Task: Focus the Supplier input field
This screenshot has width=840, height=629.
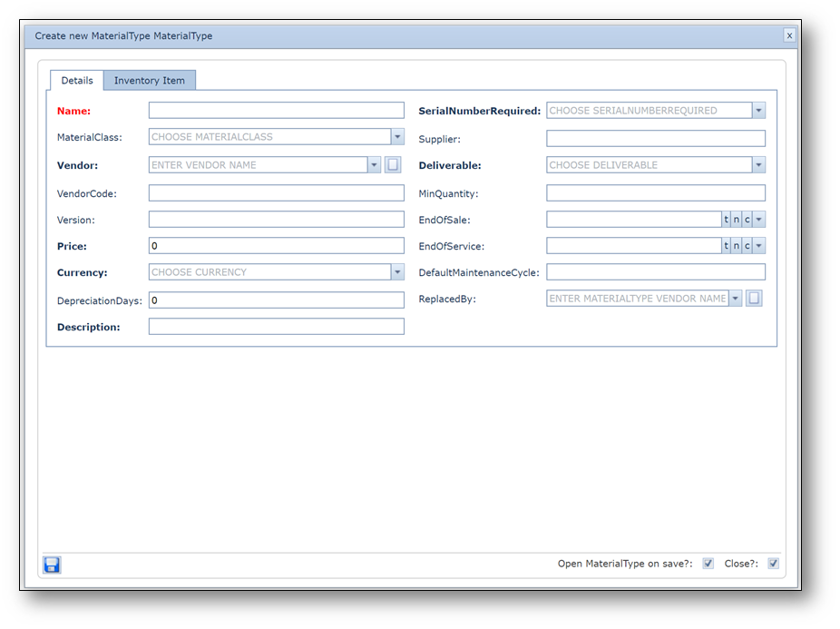Action: [x=656, y=138]
